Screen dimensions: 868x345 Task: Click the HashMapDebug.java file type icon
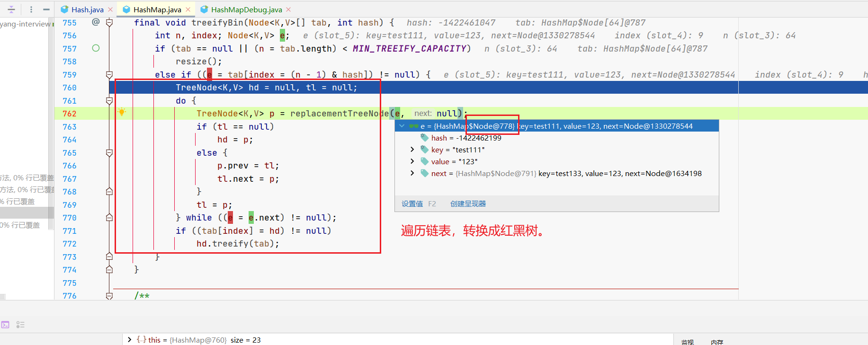(x=204, y=9)
